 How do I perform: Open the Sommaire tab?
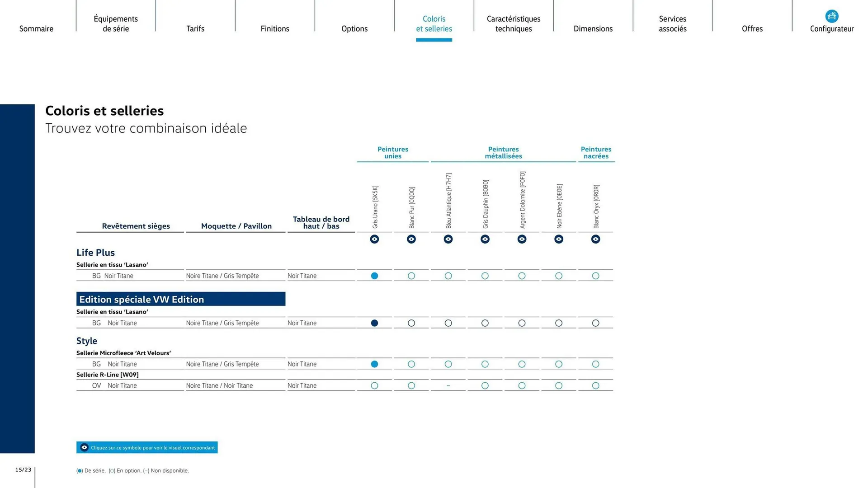[36, 28]
